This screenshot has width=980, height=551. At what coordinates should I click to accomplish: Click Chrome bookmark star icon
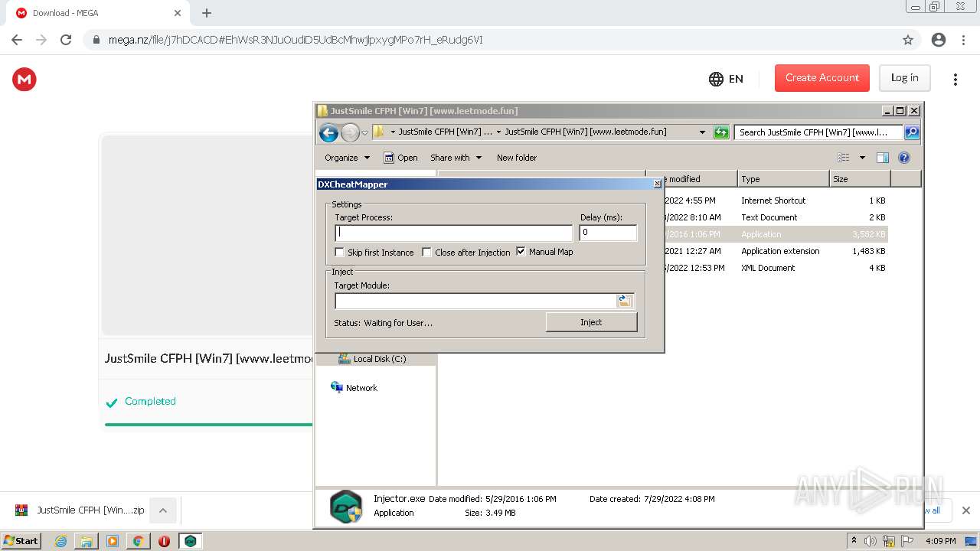pyautogui.click(x=908, y=40)
